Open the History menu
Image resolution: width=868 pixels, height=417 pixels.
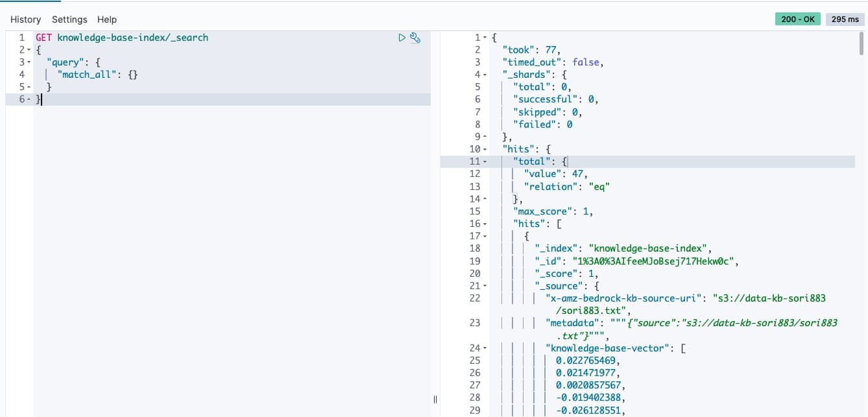(x=25, y=19)
